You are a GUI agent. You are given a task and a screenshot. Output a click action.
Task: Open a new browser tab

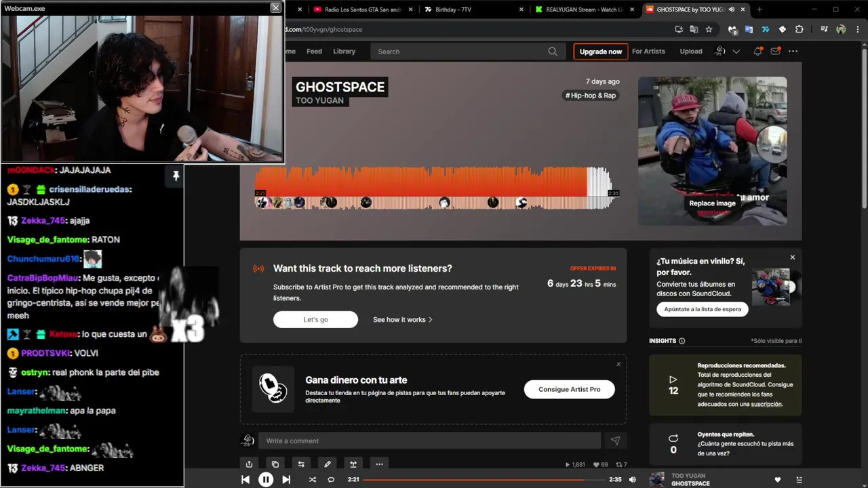(x=759, y=9)
